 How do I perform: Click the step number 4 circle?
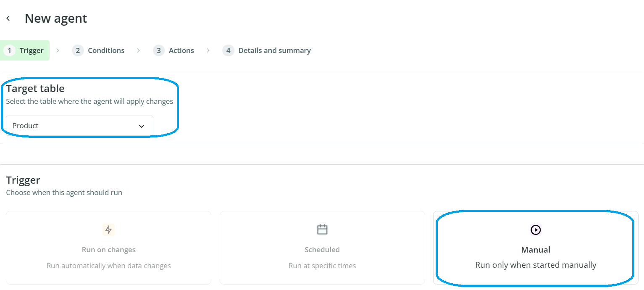[228, 50]
